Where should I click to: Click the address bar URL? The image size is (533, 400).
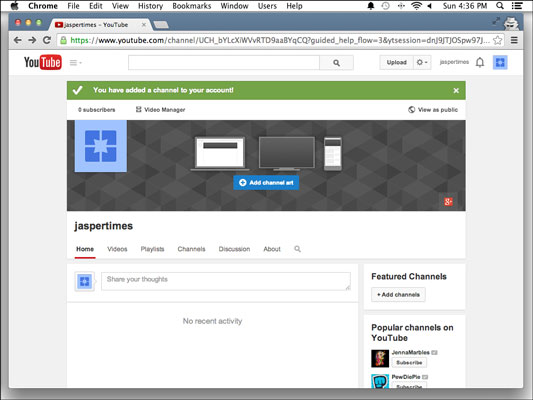tap(280, 40)
